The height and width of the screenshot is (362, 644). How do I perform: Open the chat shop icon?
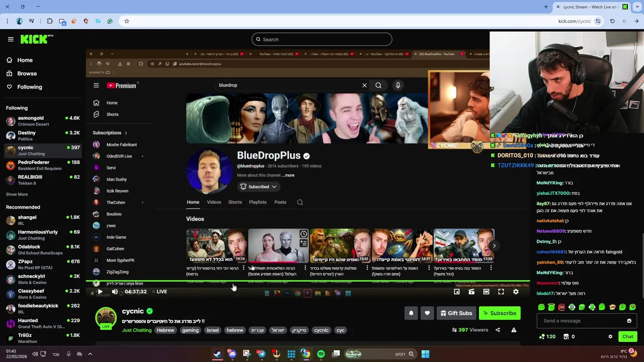click(566, 337)
